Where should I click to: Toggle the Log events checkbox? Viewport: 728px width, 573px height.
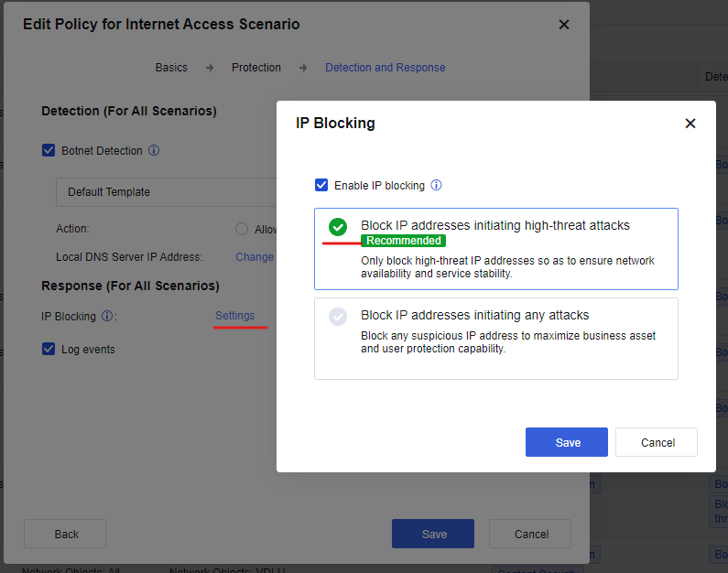49,349
